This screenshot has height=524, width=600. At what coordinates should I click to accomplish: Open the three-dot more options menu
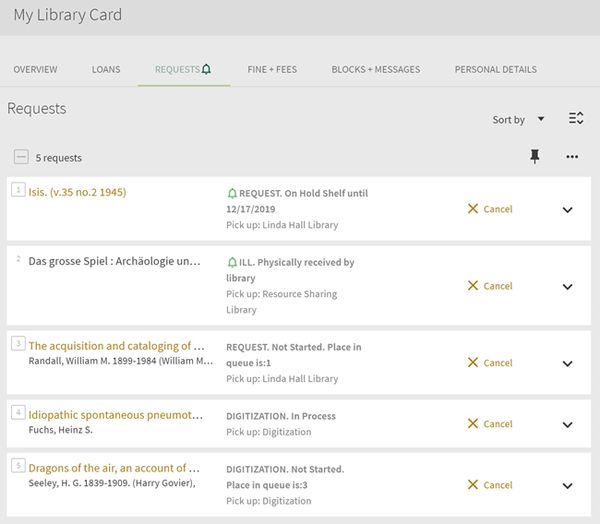(572, 157)
